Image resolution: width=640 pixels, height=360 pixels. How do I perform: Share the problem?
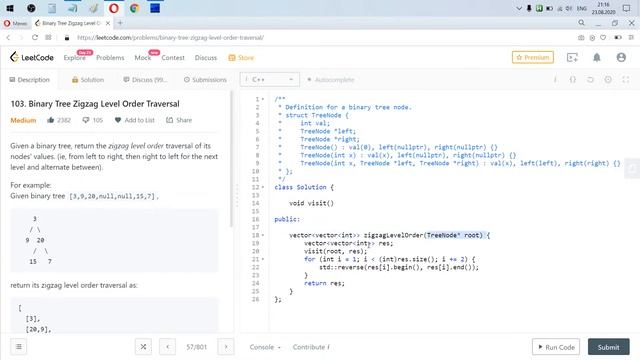[179, 120]
